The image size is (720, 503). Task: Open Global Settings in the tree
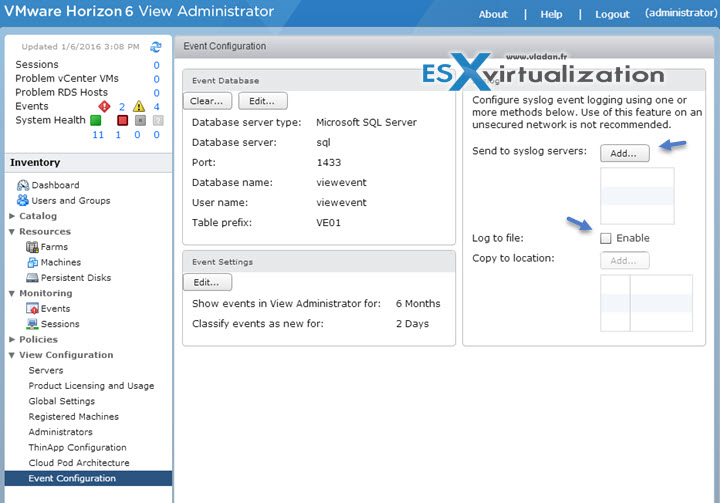tap(62, 401)
